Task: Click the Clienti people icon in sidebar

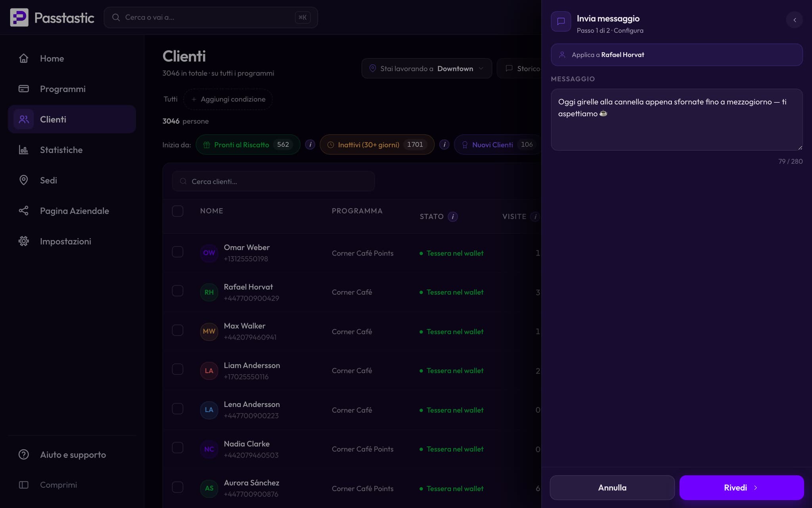Action: 23,119
